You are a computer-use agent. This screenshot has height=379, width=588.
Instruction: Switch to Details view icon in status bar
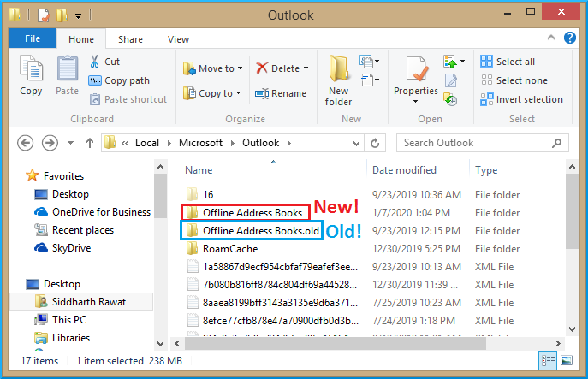pos(548,361)
